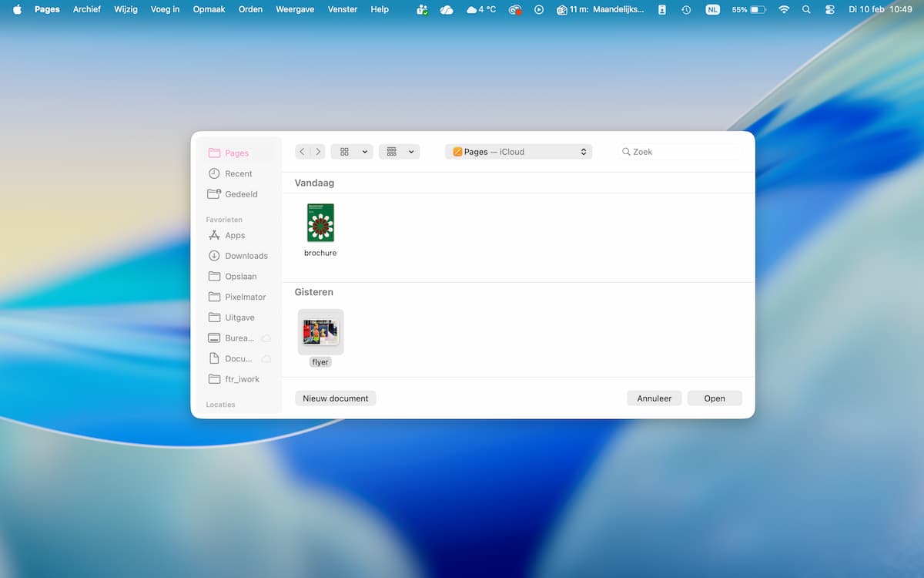
Task: Expand the Pages — iCloud location popup
Action: coord(518,152)
